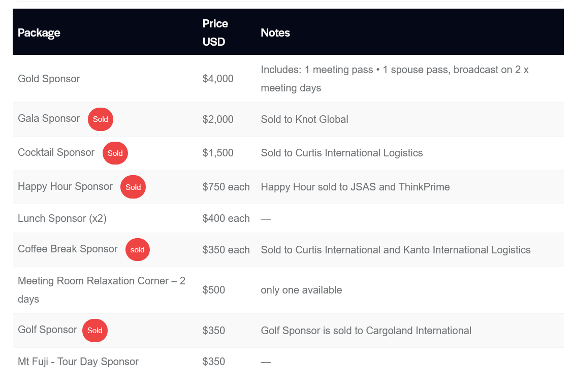Click the Sold badge beside Happy Hour Sponsor
Viewport: 574px width, 392px height.
[133, 187]
